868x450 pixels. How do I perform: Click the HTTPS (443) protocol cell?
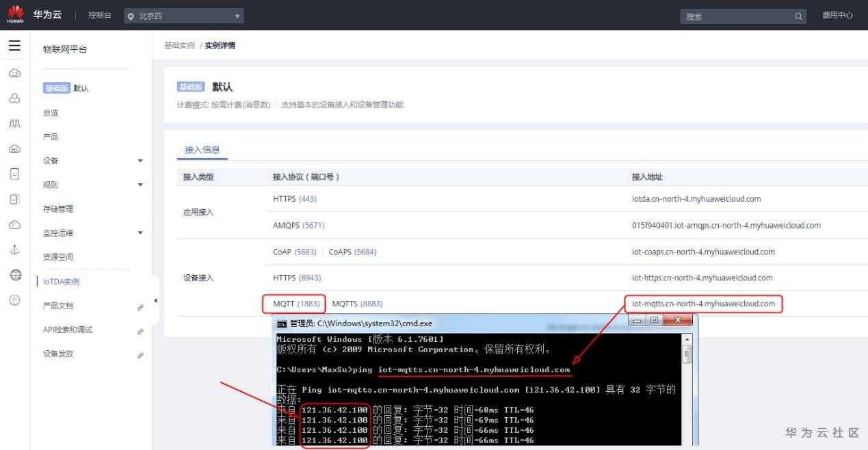[295, 199]
